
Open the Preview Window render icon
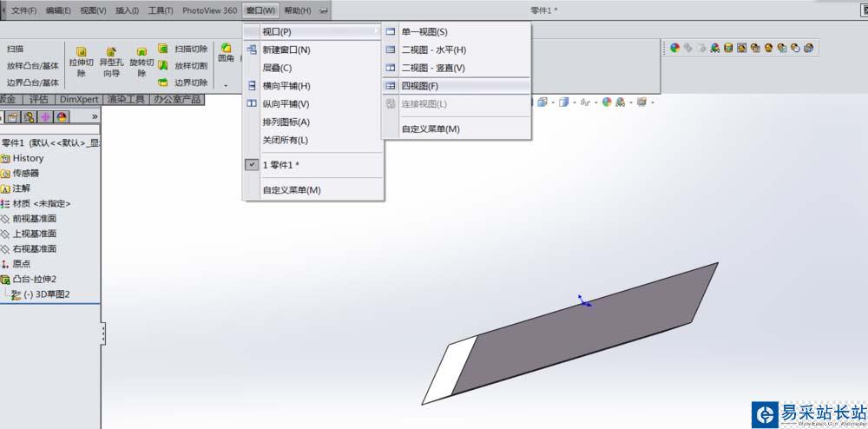pyautogui.click(x=755, y=48)
